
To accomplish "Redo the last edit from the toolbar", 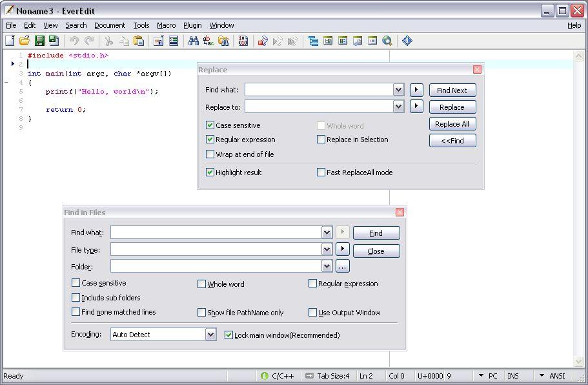I will point(89,41).
